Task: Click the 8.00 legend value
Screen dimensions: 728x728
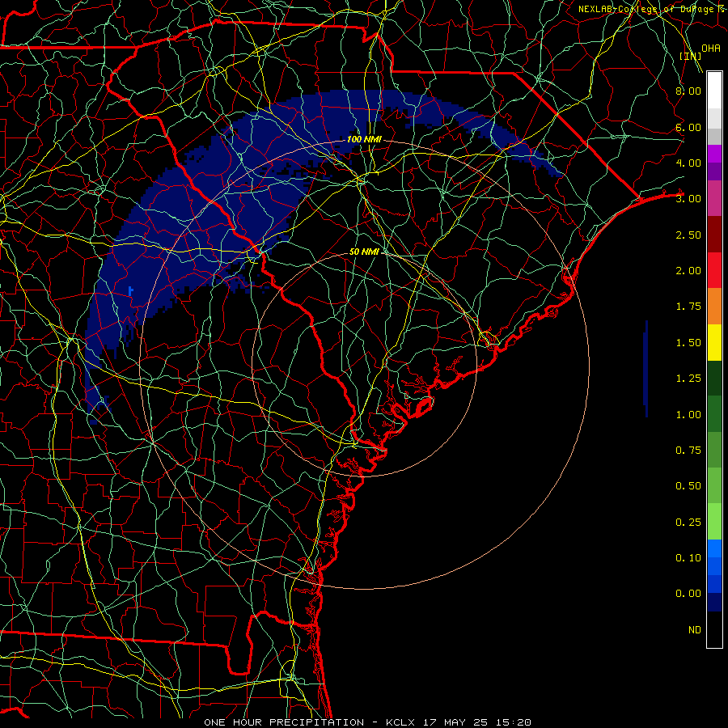Action: point(688,91)
